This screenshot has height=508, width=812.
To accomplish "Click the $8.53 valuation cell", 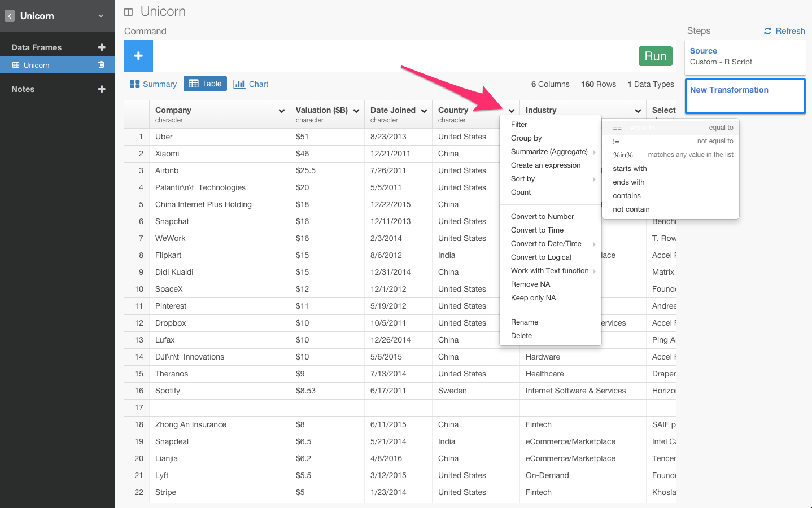I will (x=327, y=391).
